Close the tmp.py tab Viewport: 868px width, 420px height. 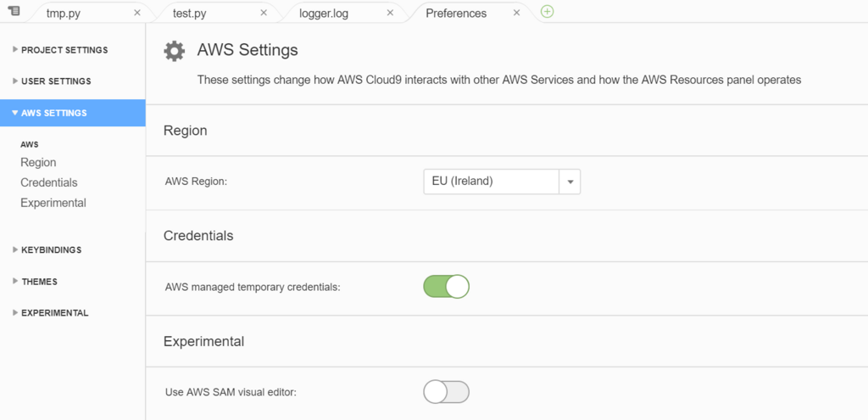(x=137, y=13)
